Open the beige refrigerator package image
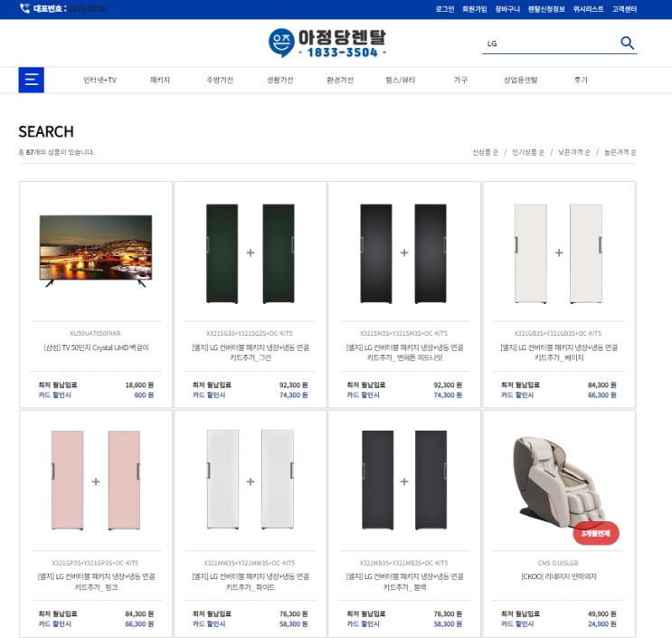Screen dimensions: 672x638 point(558,253)
